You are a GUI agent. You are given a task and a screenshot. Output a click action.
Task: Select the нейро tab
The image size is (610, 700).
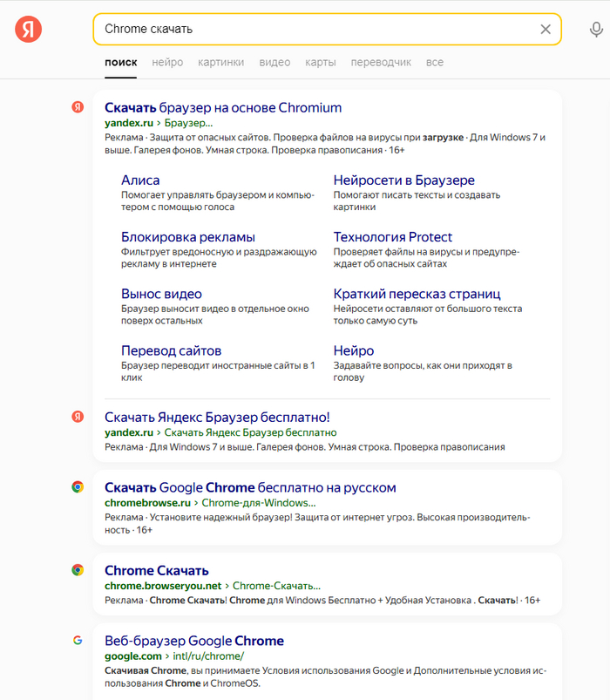click(x=167, y=63)
